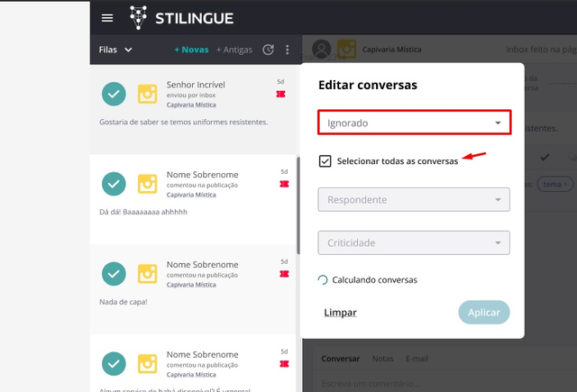
Task: Toggle check circle of "Dá dá! Baaaaaaaa" conversation
Action: point(114,184)
